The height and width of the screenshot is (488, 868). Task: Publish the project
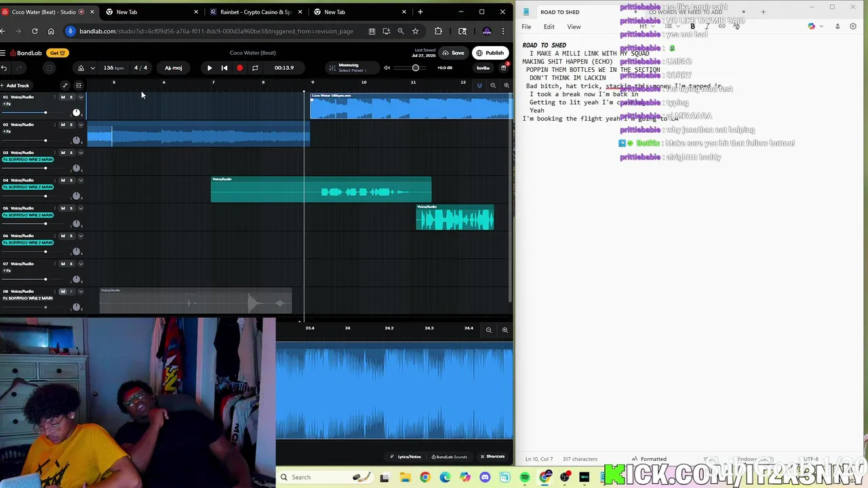490,53
